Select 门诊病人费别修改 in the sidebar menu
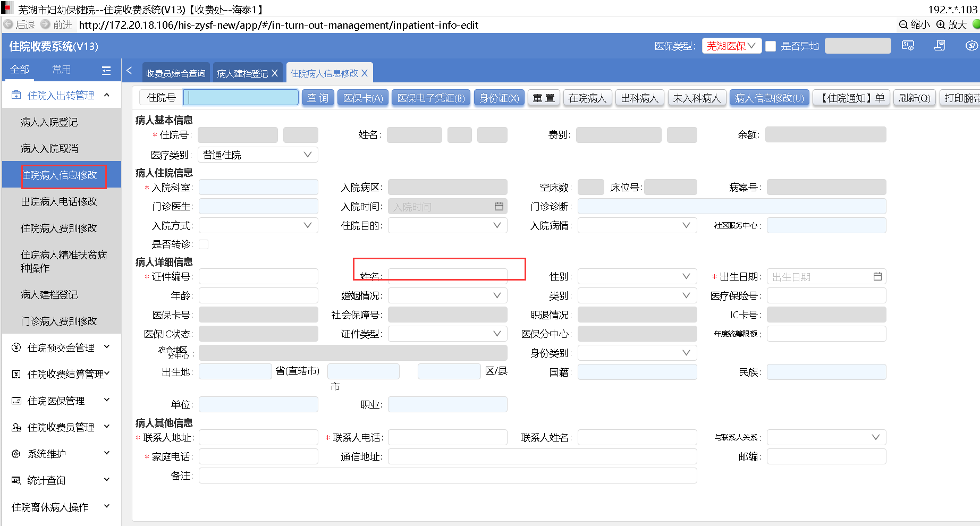Viewport: 980px width, 526px height. coord(59,321)
